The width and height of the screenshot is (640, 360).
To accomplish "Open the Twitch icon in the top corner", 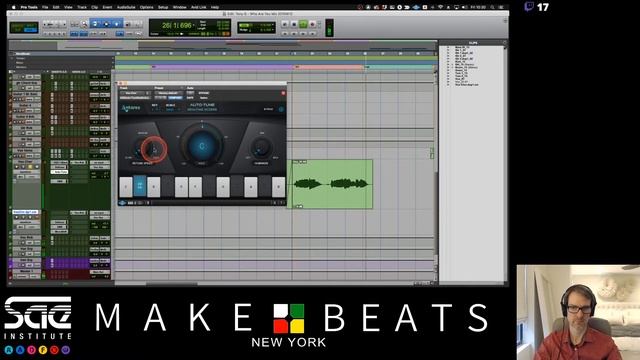I will pyautogui.click(x=529, y=7).
